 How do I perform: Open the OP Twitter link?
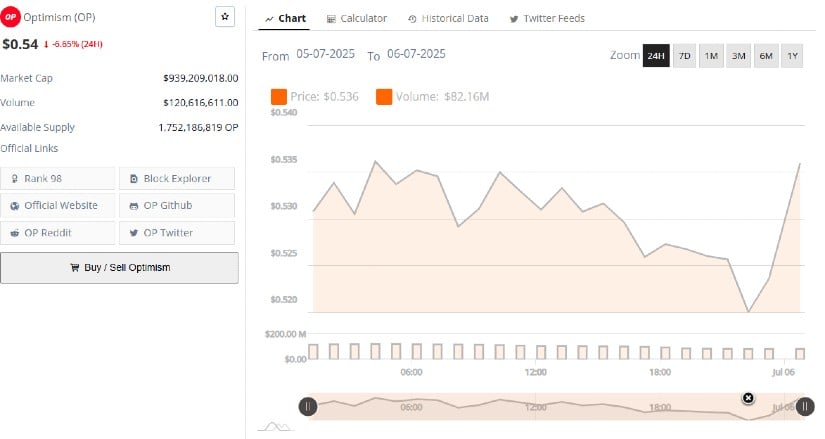click(x=177, y=233)
